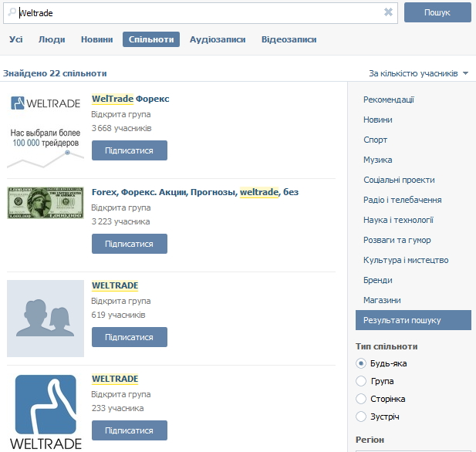This screenshot has height=452, width=476.
Task: Open WELTRADE group with 233 учасника
Action: tap(115, 379)
